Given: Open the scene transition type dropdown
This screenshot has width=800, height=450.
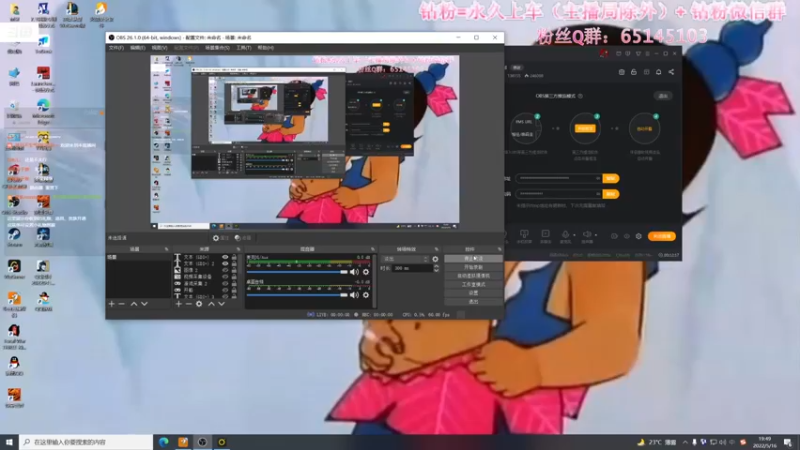Looking at the screenshot, I should pyautogui.click(x=405, y=259).
